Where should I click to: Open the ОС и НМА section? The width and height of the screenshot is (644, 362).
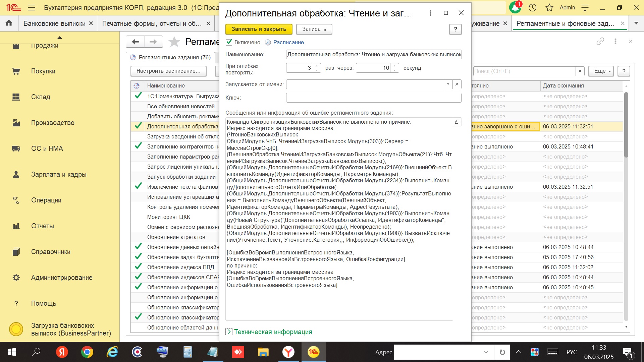pyautogui.click(x=47, y=148)
